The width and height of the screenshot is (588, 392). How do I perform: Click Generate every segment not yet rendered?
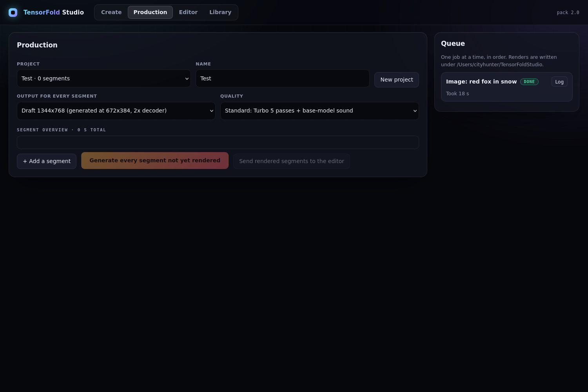tap(155, 160)
